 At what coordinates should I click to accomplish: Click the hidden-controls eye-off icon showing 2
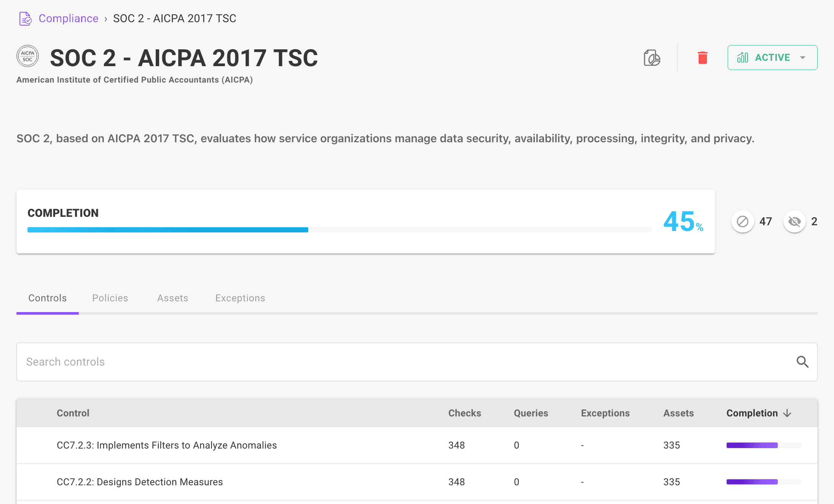(795, 221)
